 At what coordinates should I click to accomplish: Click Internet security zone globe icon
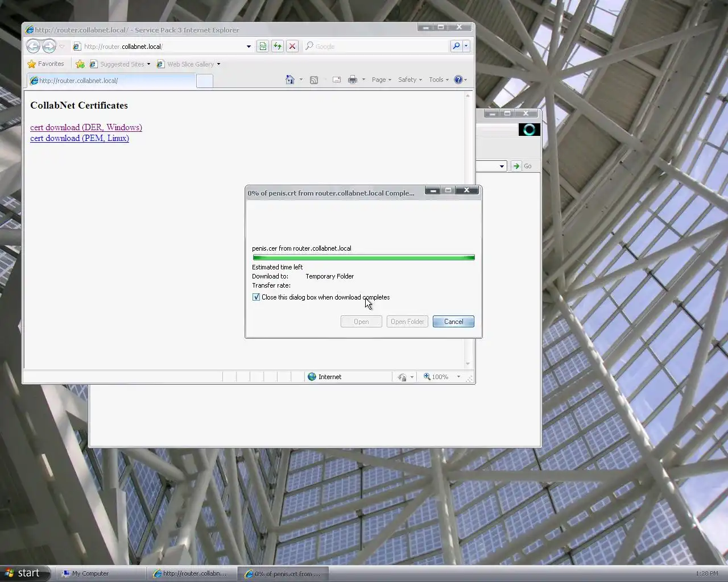[x=312, y=377]
